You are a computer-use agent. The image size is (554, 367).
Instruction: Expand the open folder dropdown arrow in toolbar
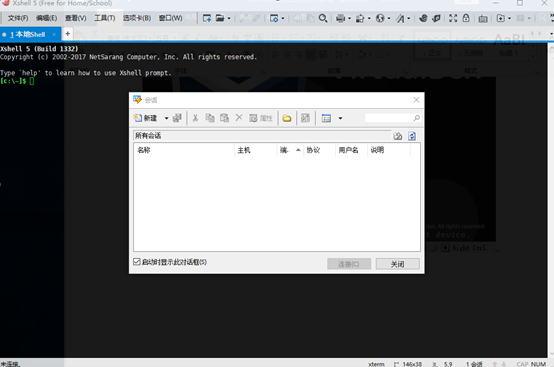coord(229,18)
